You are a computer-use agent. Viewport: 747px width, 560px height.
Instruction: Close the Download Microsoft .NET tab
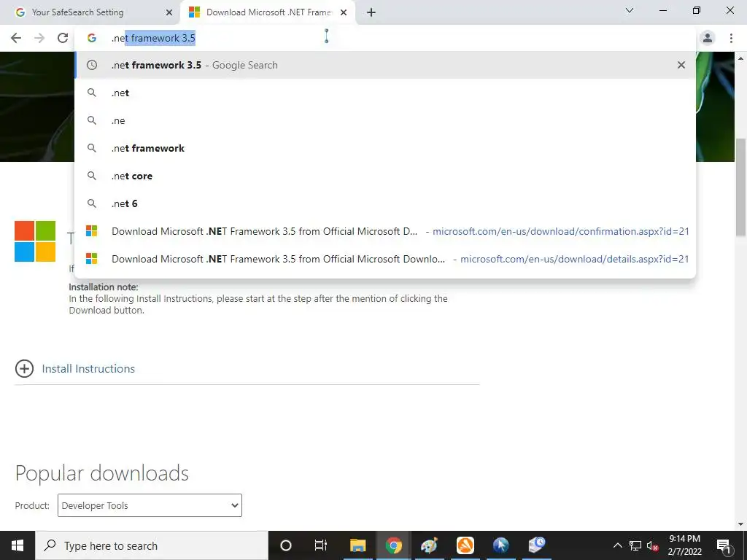[344, 12]
